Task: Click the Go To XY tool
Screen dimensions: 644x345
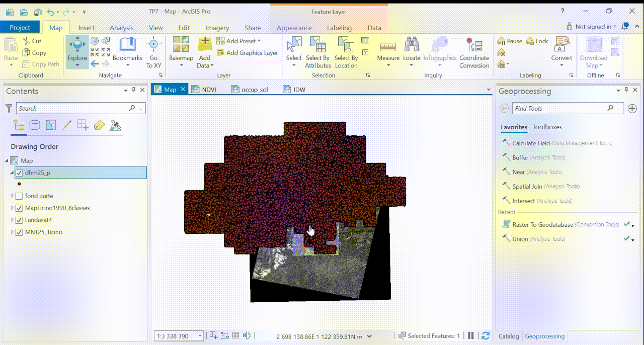Action: click(153, 52)
